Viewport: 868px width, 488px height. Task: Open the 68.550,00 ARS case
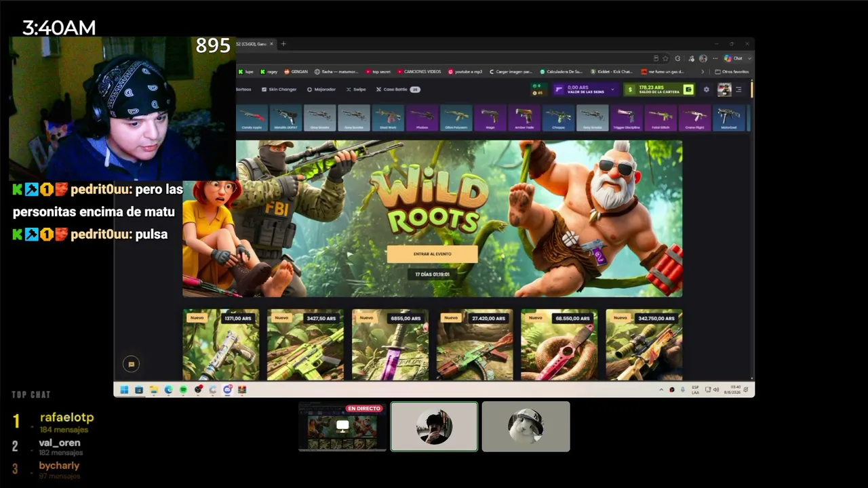[559, 344]
